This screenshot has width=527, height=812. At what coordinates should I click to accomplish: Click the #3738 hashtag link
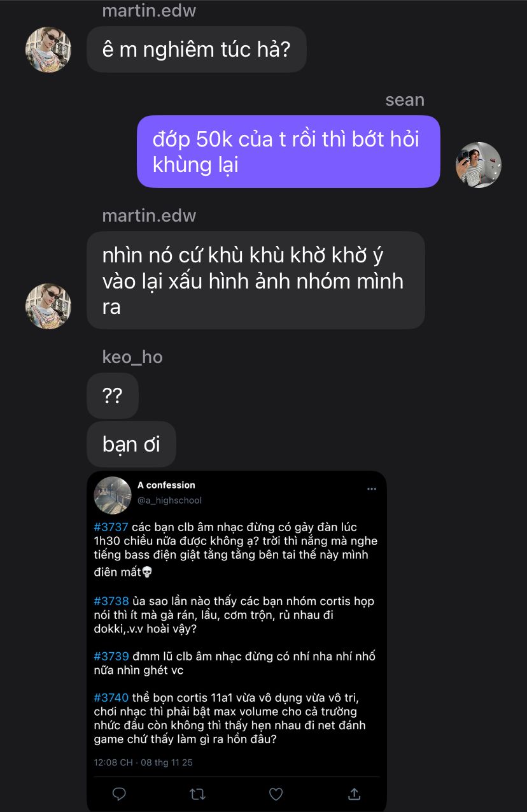tap(111, 601)
